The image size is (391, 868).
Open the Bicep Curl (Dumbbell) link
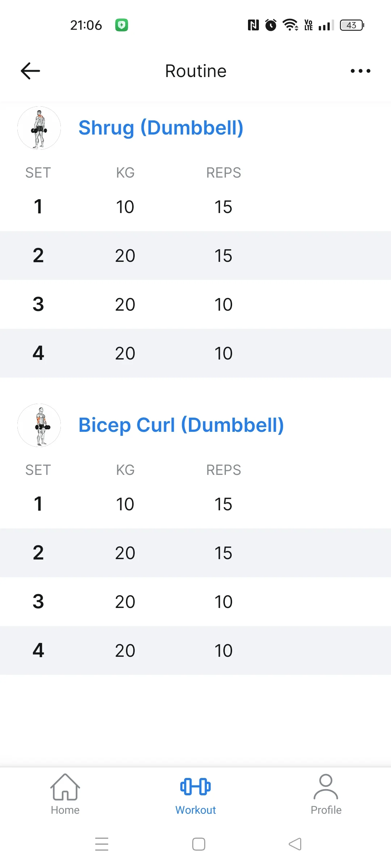pos(181,425)
